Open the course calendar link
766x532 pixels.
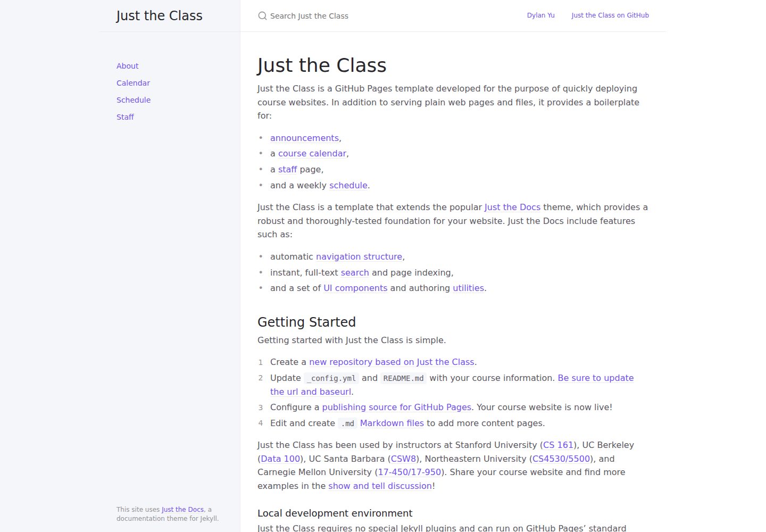312,153
